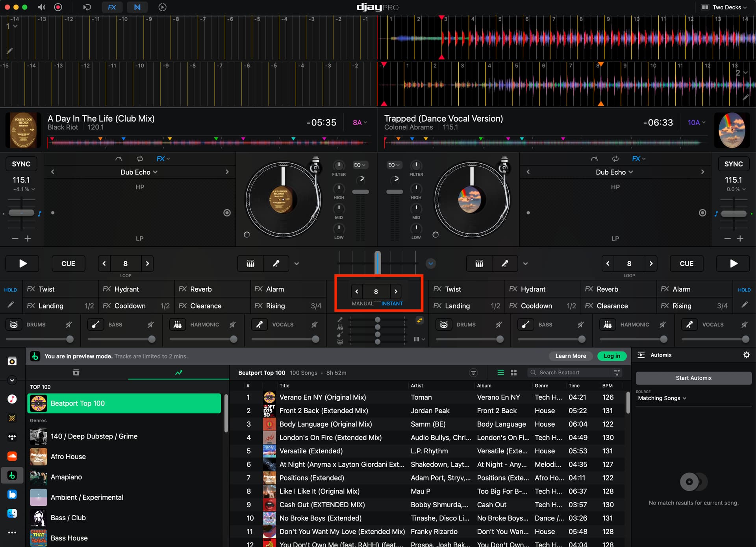Open Apple Music source in sidebar
The image size is (756, 547).
click(x=12, y=399)
